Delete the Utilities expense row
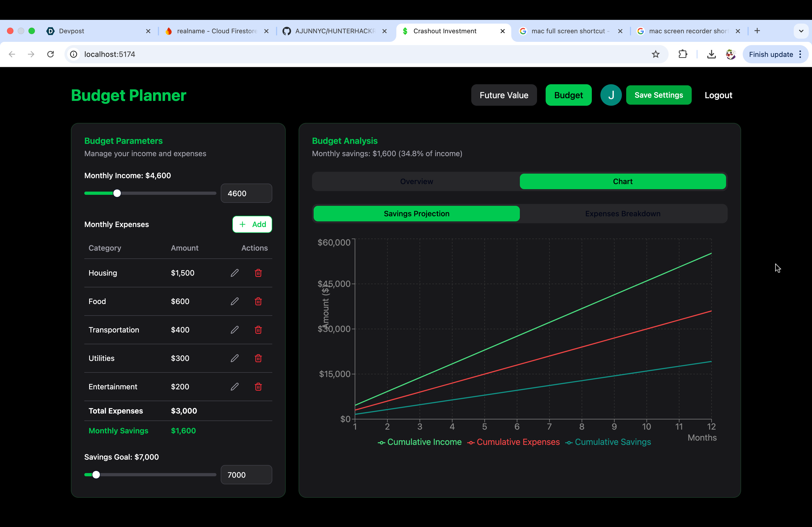 258,358
